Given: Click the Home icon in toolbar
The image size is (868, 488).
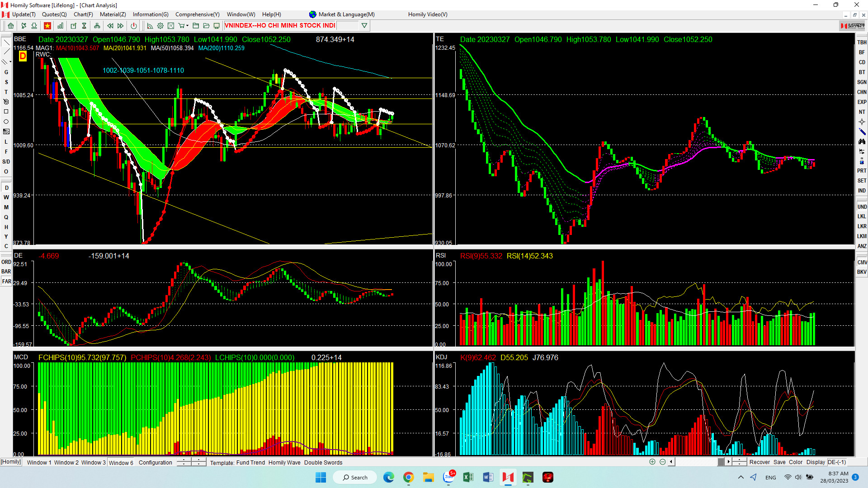Looking at the screenshot, I should pos(11,26).
